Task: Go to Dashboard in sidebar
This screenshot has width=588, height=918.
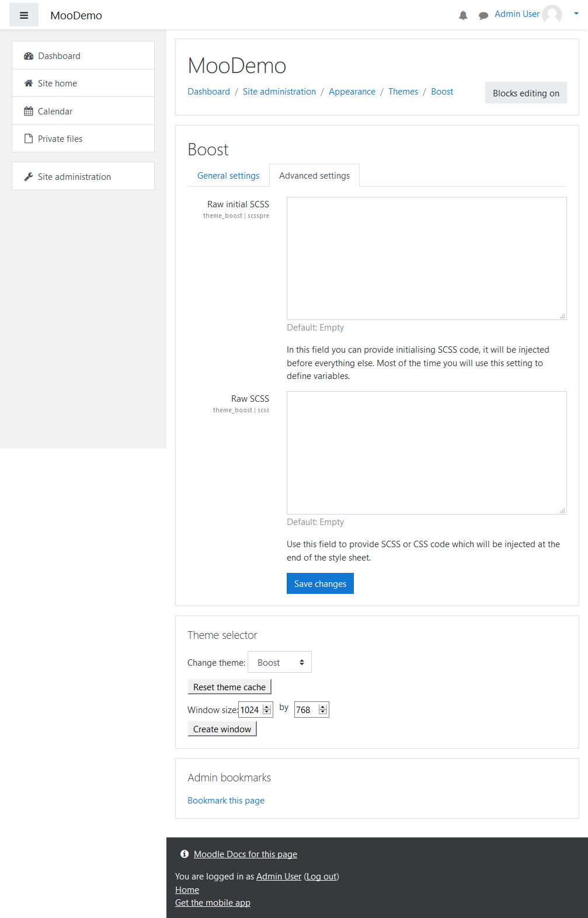Action: [x=83, y=55]
